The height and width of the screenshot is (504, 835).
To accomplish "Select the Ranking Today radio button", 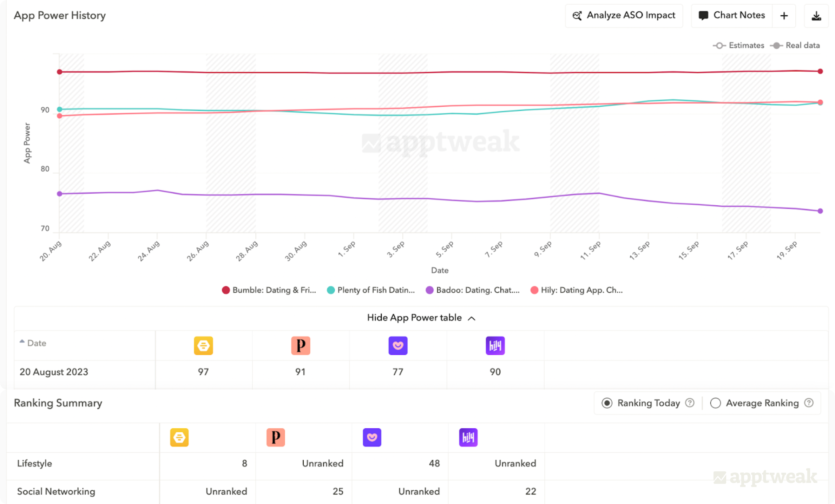I will click(607, 403).
